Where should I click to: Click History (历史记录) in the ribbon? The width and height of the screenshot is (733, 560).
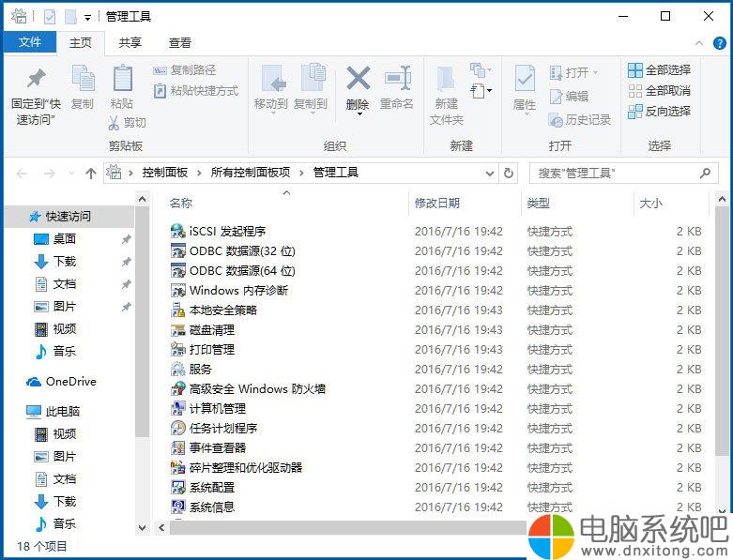point(580,120)
